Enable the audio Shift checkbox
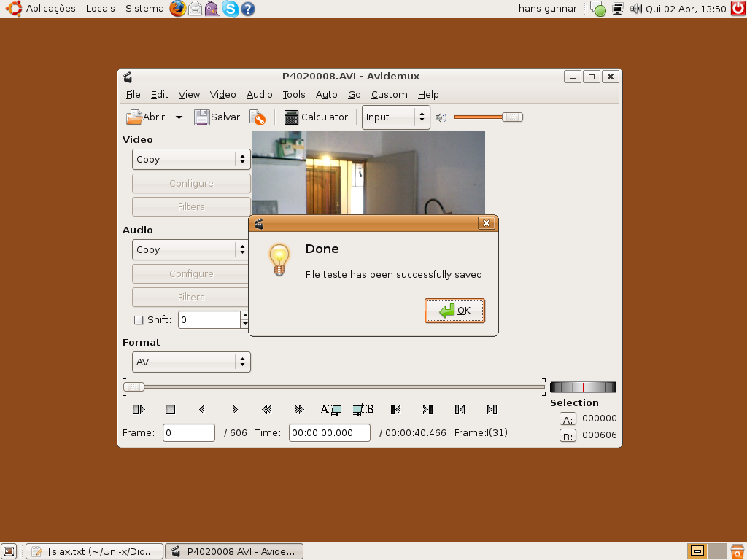The image size is (747, 560). [x=139, y=320]
